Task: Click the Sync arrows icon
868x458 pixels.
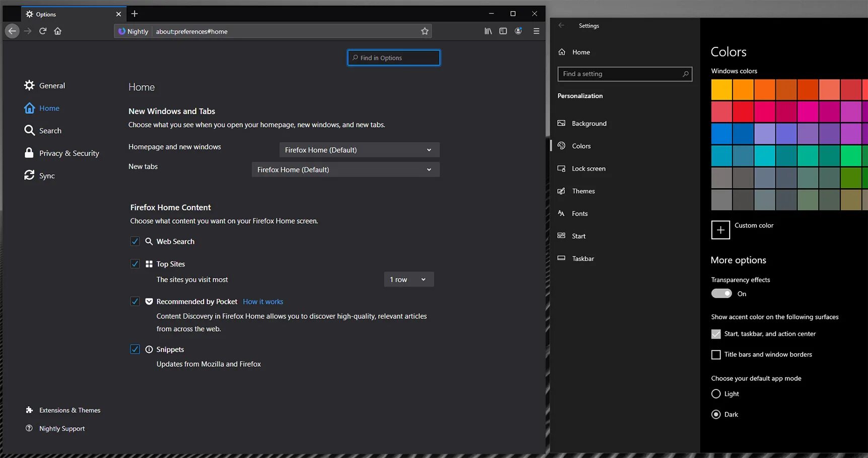Action: [x=29, y=175]
